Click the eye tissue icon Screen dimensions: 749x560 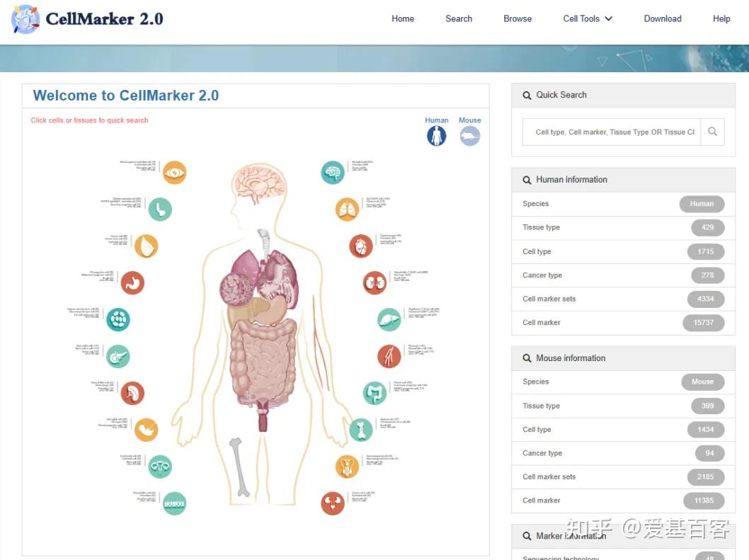(174, 173)
